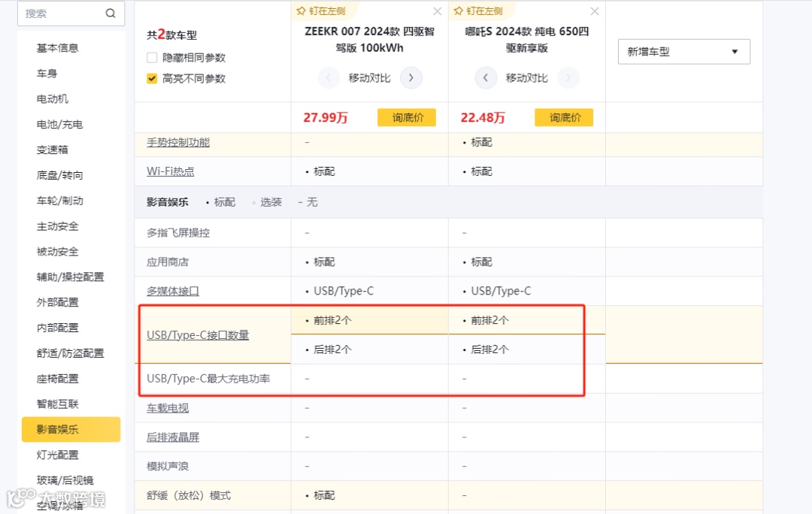Click the 22.48万 price
This screenshot has height=514, width=812.
[x=483, y=117]
